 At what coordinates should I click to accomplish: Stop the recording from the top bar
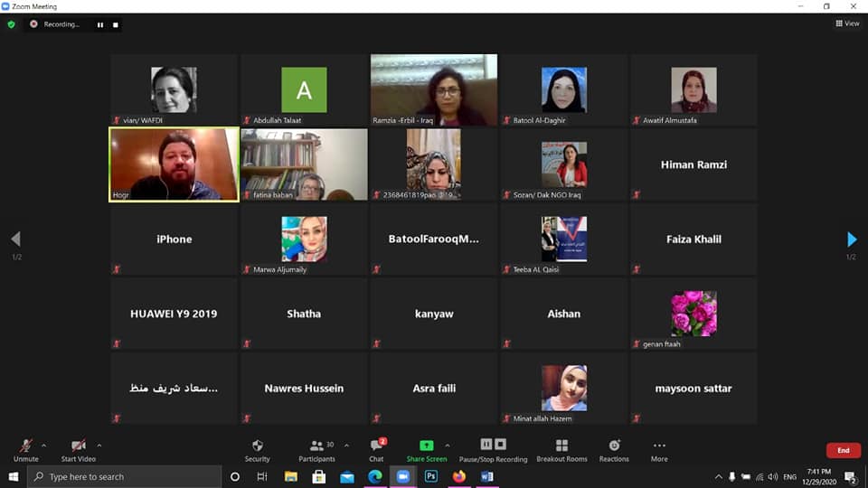pyautogui.click(x=116, y=24)
